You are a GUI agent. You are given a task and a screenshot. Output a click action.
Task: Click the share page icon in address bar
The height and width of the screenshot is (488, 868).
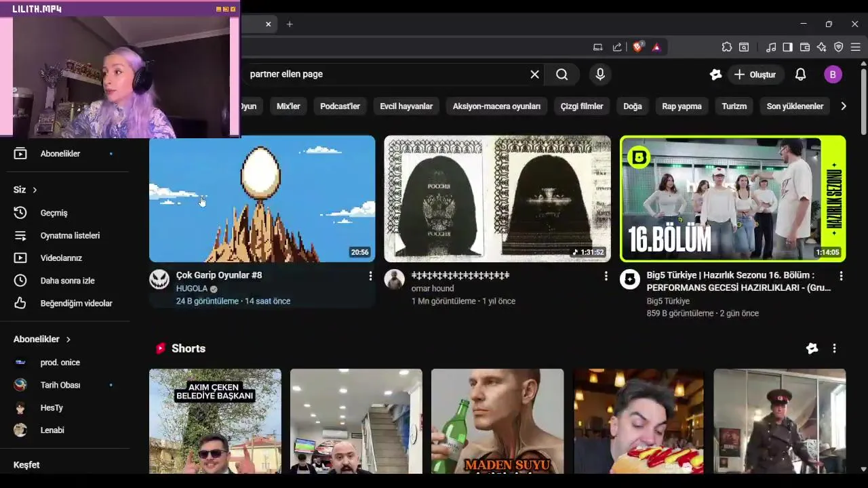[617, 47]
